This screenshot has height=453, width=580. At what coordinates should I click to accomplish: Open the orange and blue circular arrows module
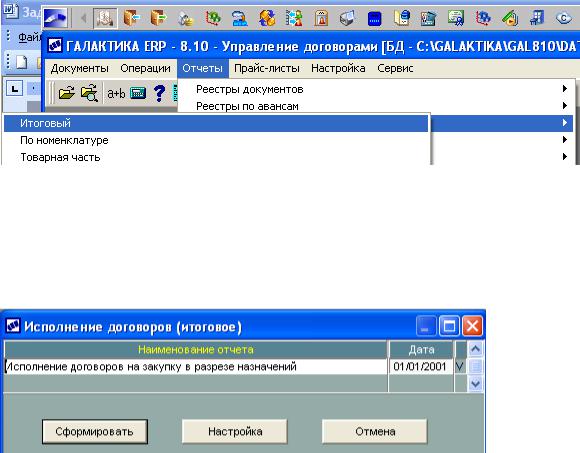point(267,18)
